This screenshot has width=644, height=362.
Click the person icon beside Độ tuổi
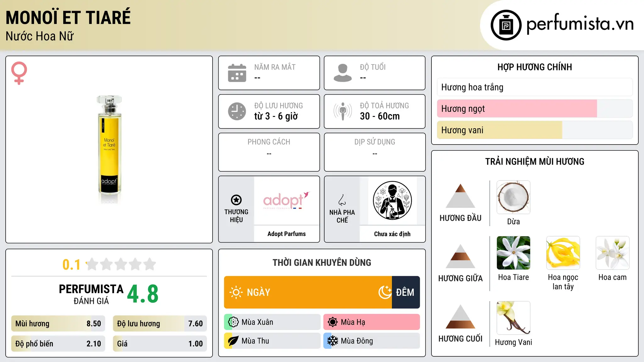click(x=343, y=73)
